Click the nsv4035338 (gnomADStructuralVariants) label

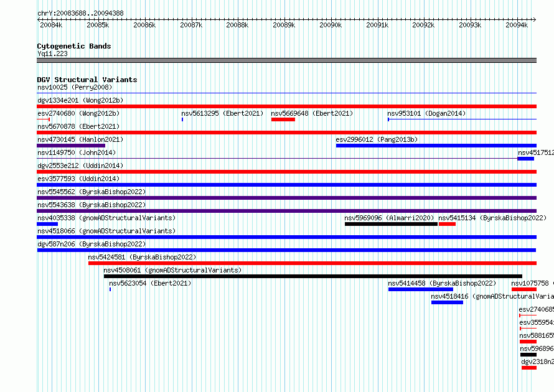106,218
